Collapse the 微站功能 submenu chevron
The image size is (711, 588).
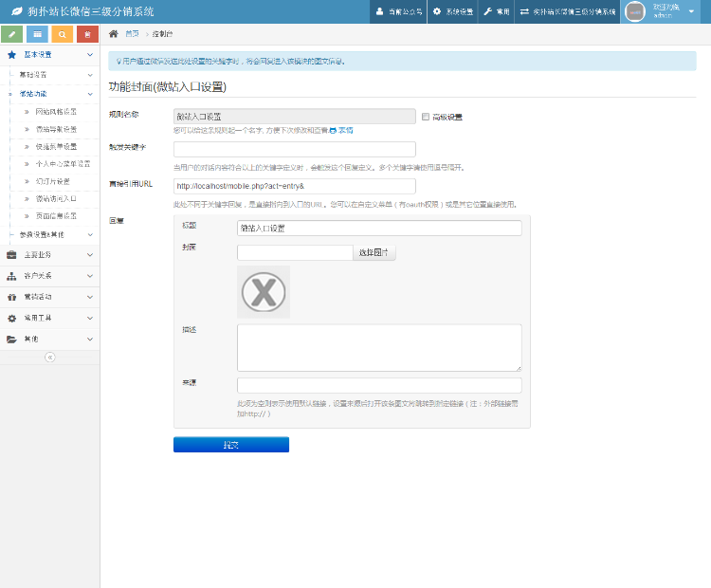[x=90, y=94]
